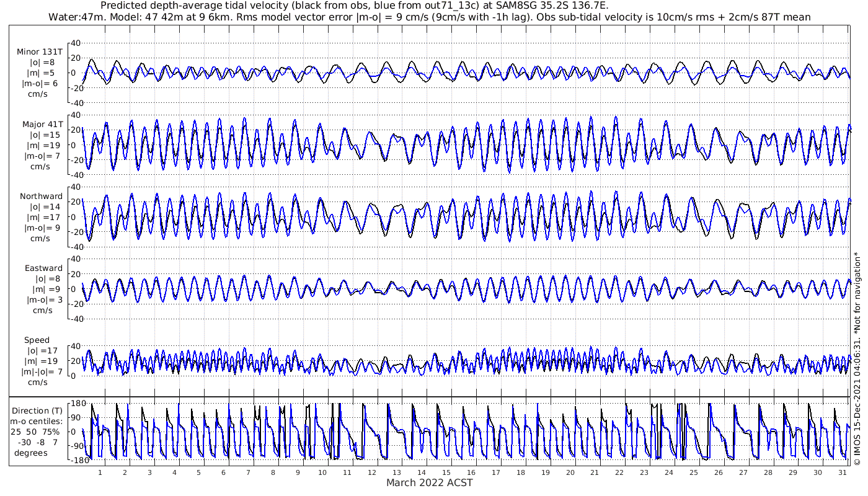This screenshot has width=868, height=496.
Task: Click the '|m|-|o|= 7' value
Action: [x=42, y=372]
